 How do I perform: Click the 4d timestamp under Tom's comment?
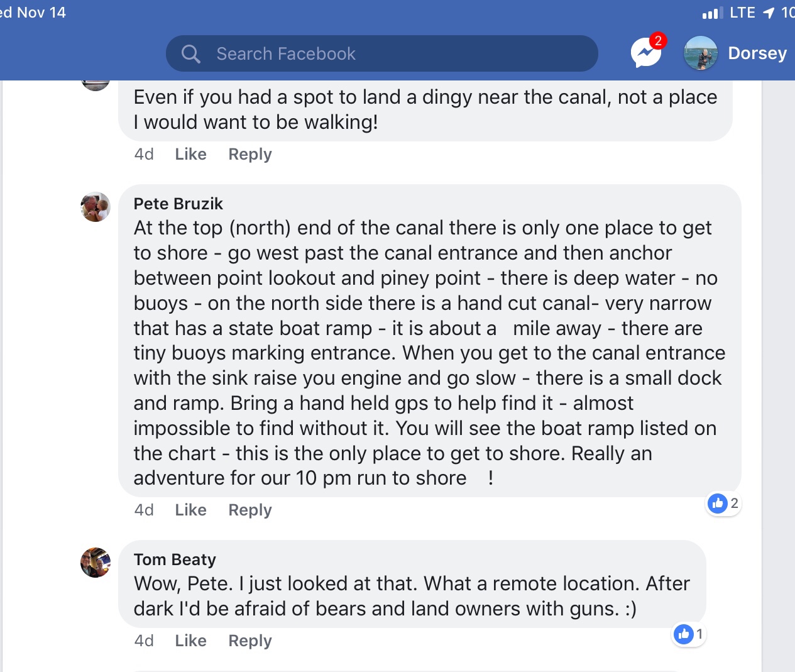pyautogui.click(x=144, y=641)
